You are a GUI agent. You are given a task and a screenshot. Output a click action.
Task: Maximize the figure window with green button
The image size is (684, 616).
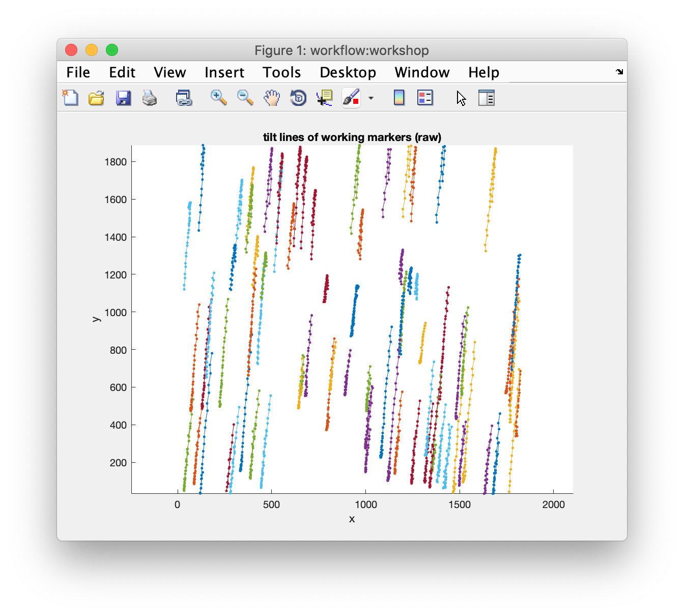[x=112, y=50]
